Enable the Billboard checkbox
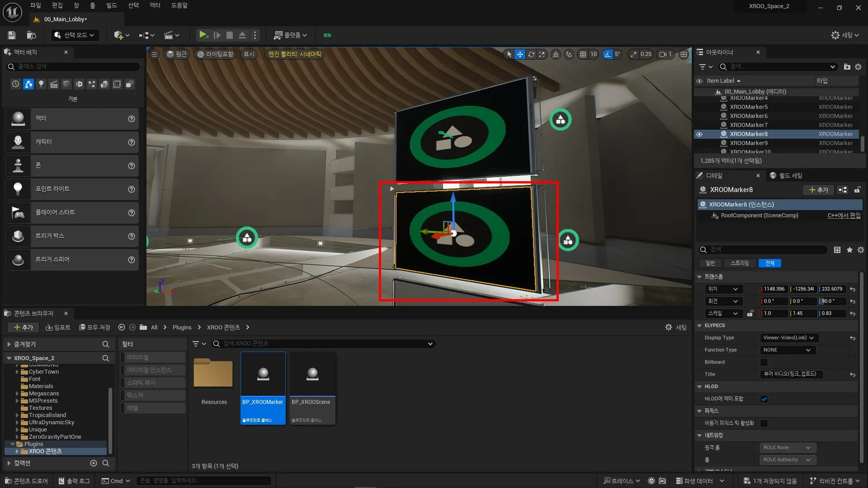 pos(764,362)
